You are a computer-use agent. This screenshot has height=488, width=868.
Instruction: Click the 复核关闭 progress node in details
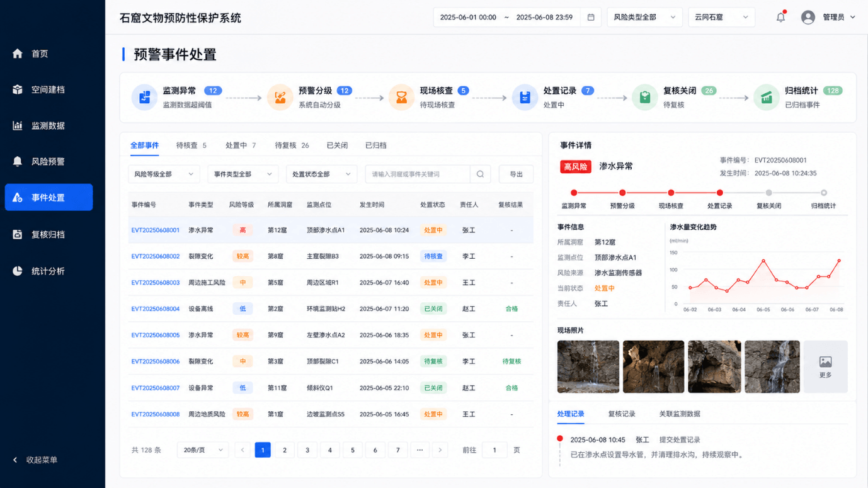[x=768, y=193]
